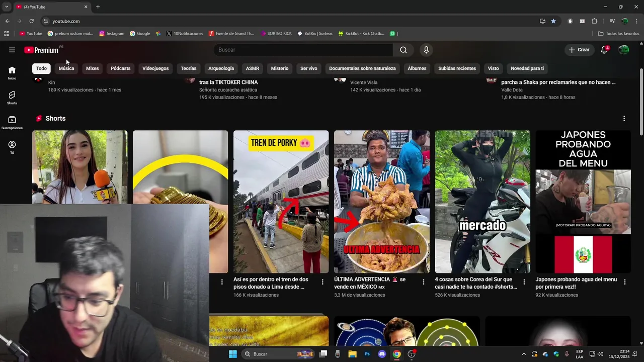Screen dimensions: 644x362
Task: Bookmark this page with the star
Action: tap(553, 21)
